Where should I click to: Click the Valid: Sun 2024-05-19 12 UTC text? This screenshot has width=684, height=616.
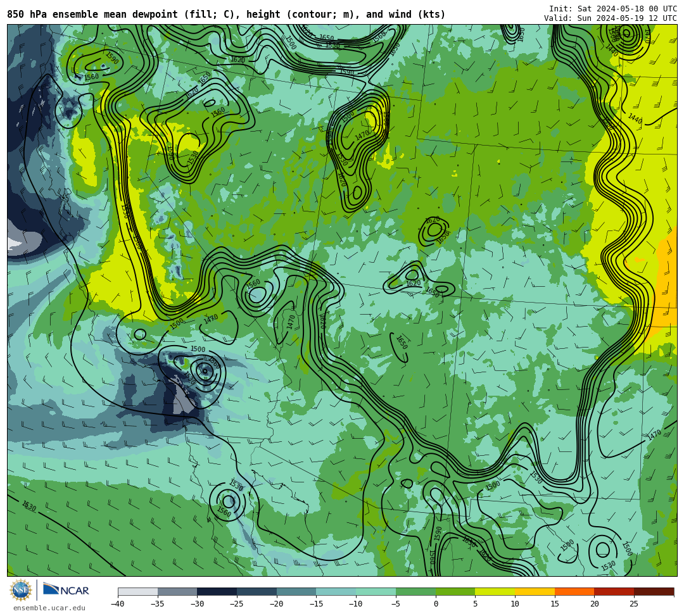point(611,18)
